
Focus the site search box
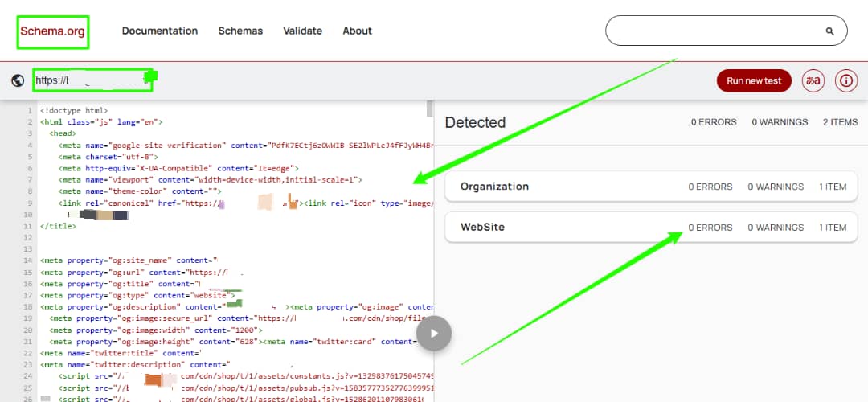coord(726,31)
